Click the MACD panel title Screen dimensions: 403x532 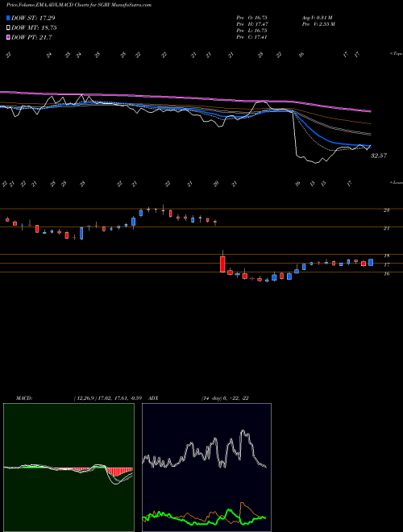pyautogui.click(x=24, y=398)
